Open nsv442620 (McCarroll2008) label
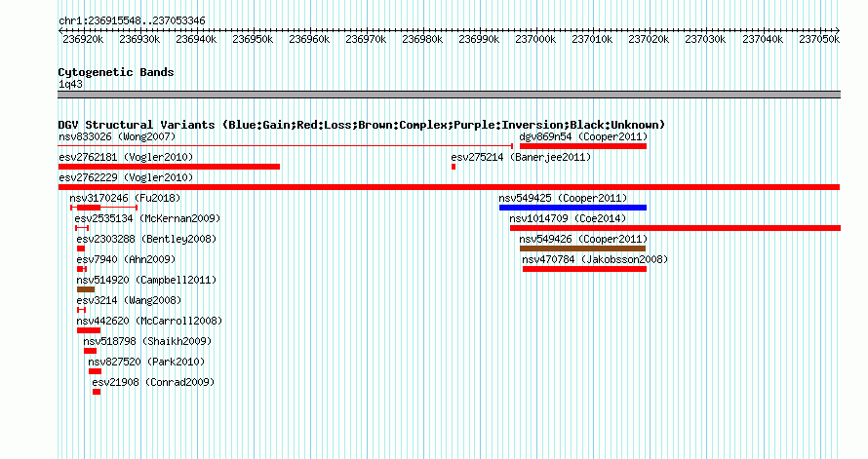 (149, 321)
